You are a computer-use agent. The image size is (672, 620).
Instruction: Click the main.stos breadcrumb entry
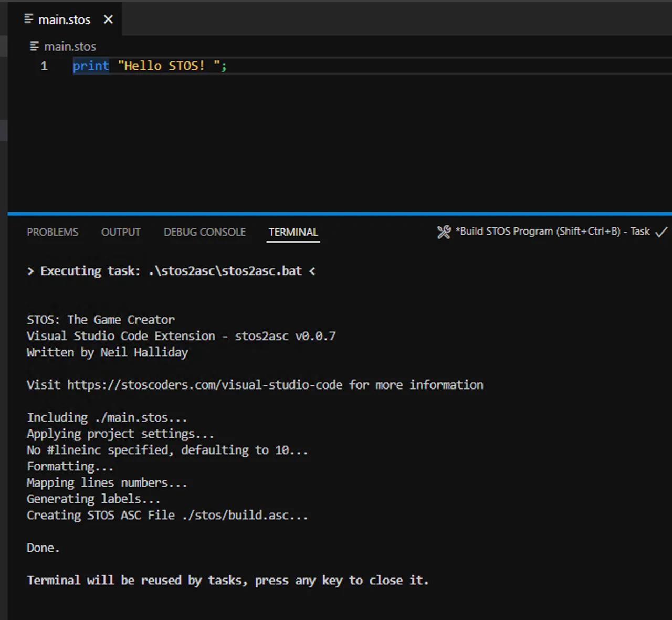point(70,47)
